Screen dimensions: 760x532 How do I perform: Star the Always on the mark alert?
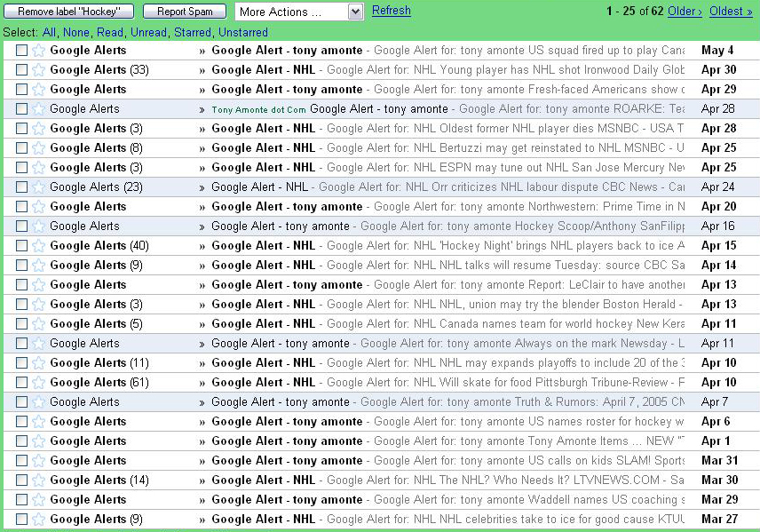pyautogui.click(x=38, y=344)
